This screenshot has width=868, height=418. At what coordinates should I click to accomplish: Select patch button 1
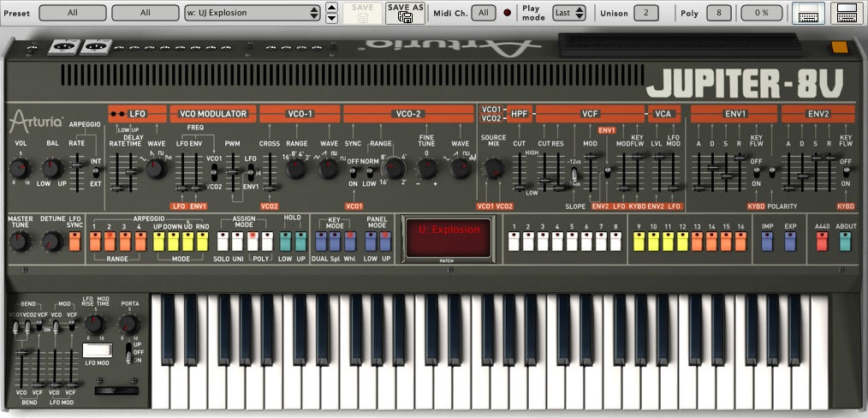tap(514, 242)
